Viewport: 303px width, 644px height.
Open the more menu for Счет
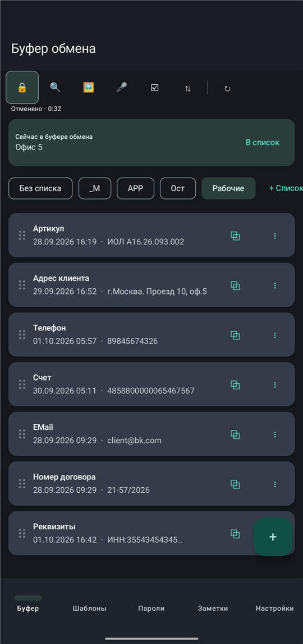tap(275, 385)
